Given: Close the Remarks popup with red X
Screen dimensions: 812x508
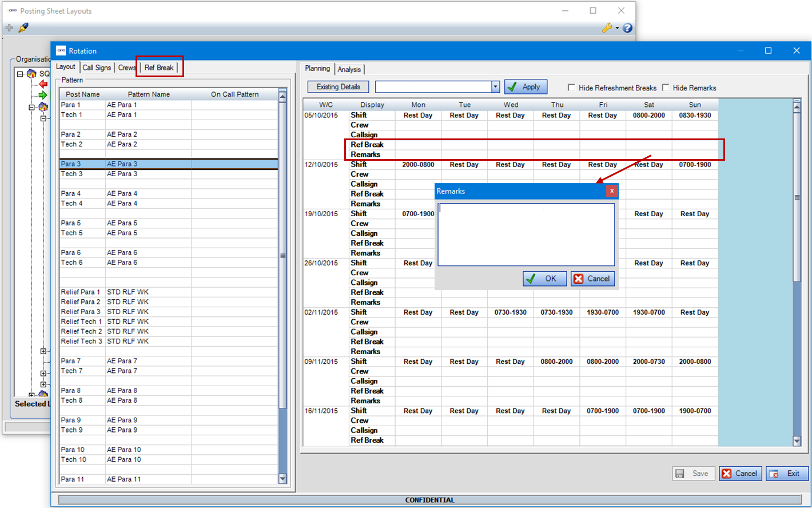Looking at the screenshot, I should tap(612, 191).
